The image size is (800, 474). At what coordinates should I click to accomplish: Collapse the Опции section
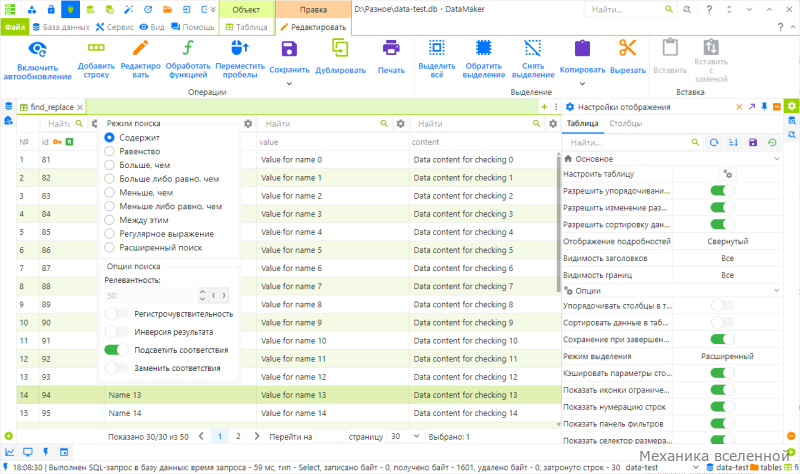click(777, 290)
